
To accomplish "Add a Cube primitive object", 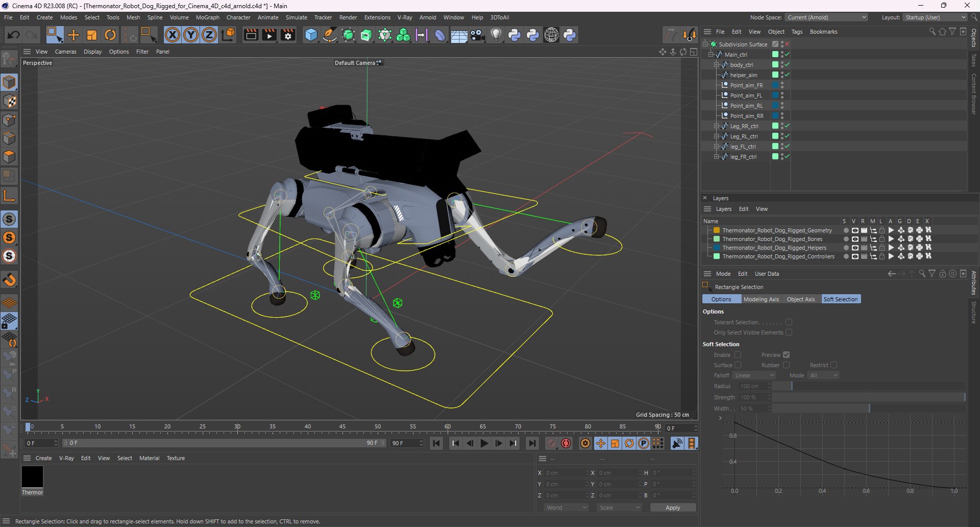I will click(x=311, y=35).
